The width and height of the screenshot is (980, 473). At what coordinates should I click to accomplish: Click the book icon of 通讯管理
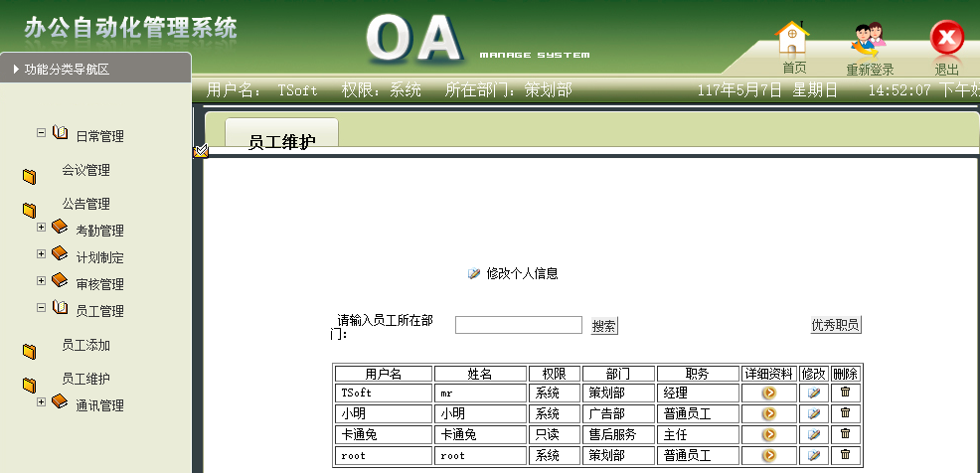coord(60,401)
